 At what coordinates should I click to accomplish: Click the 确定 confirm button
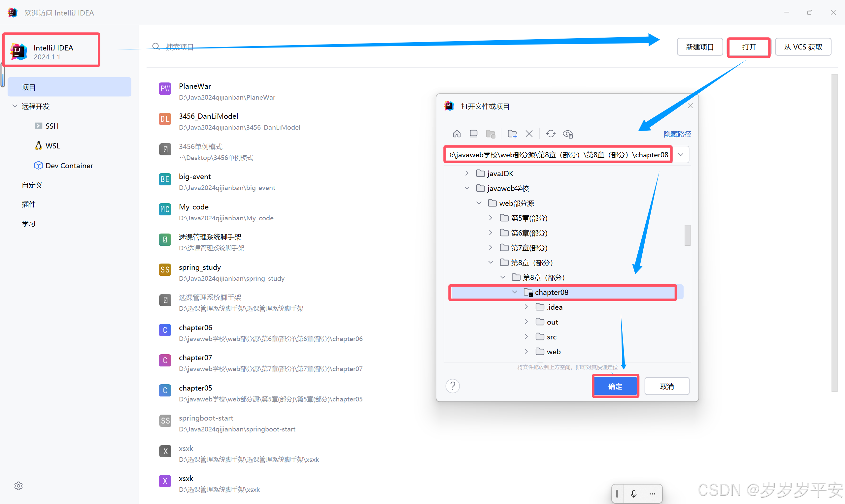[615, 386]
